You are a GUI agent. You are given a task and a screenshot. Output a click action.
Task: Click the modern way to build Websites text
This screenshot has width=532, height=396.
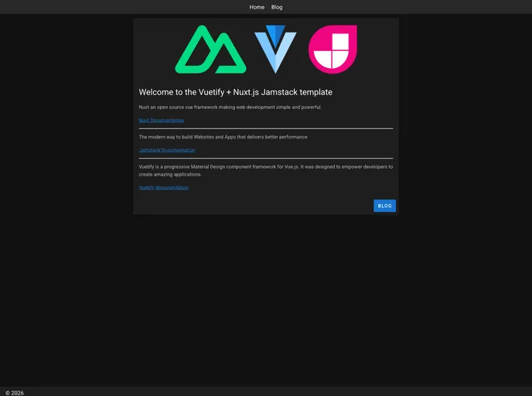click(x=223, y=137)
